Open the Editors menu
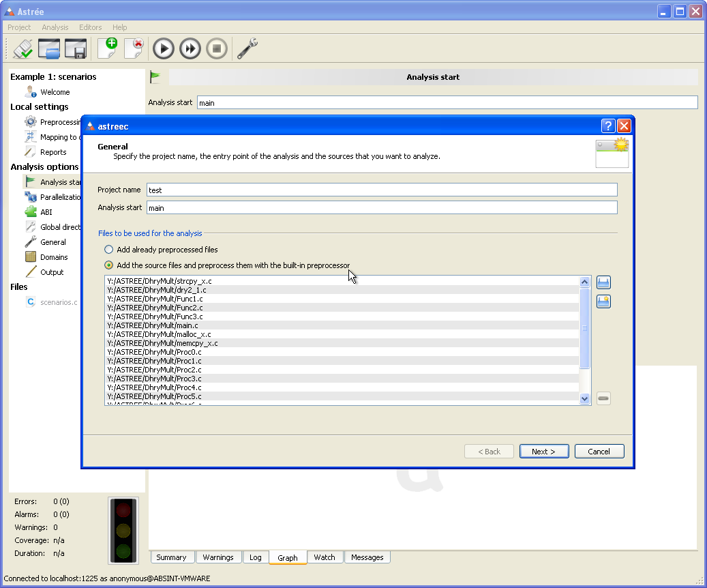707x588 pixels. click(90, 27)
